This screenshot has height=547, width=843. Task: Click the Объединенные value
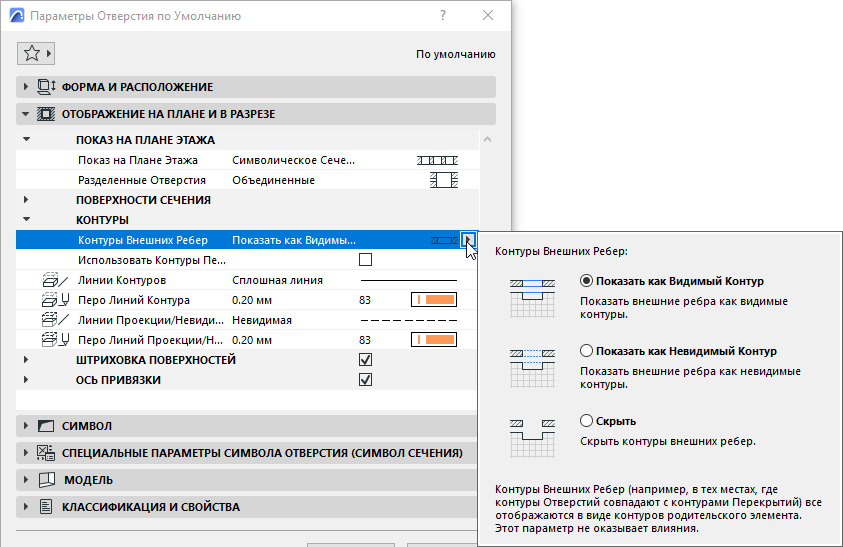274,180
